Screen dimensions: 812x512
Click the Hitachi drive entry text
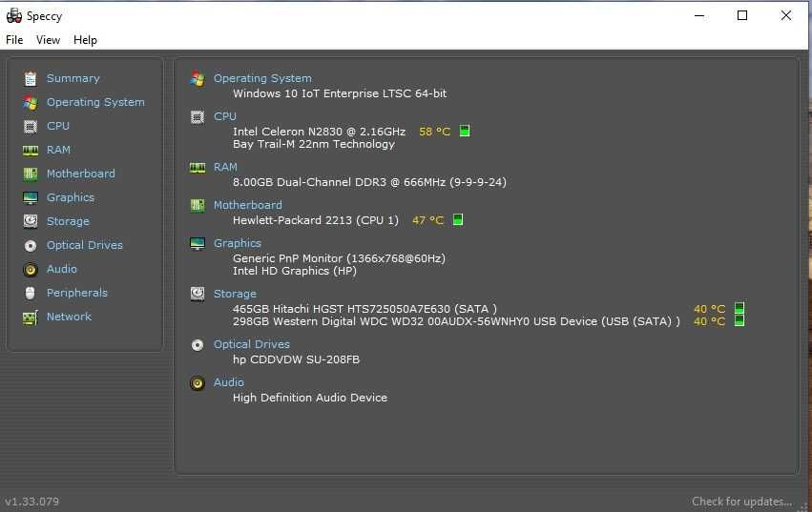click(364, 309)
